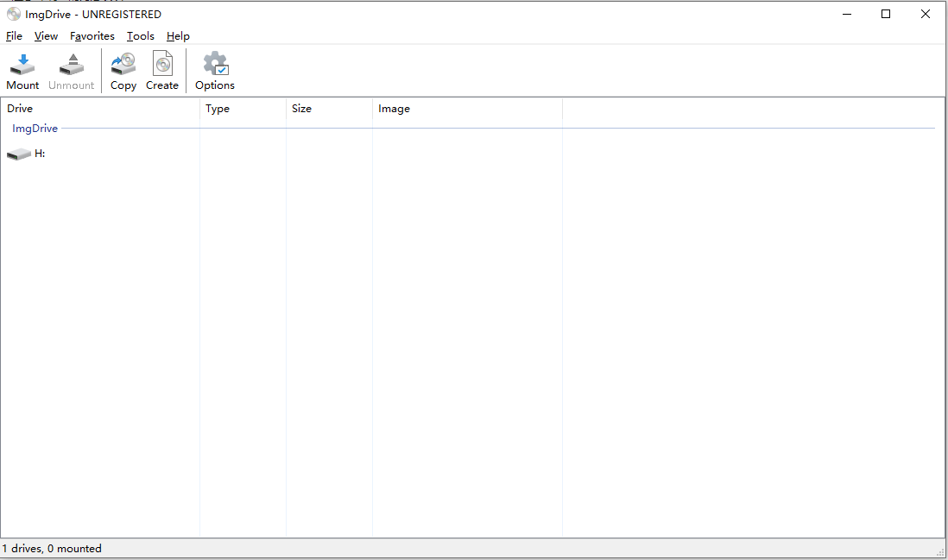Minimize the ImgDrive window

click(x=847, y=14)
